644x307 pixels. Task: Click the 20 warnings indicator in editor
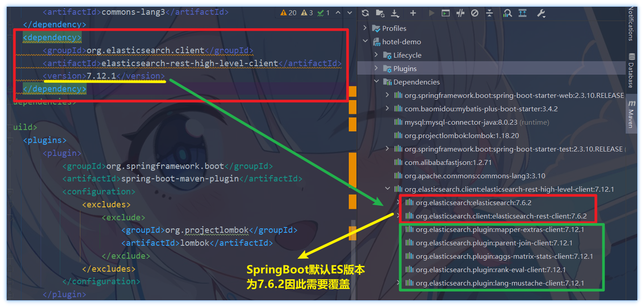[289, 13]
